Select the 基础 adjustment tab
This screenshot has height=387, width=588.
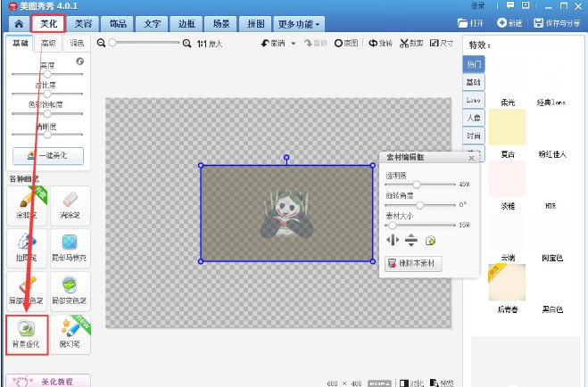point(20,43)
